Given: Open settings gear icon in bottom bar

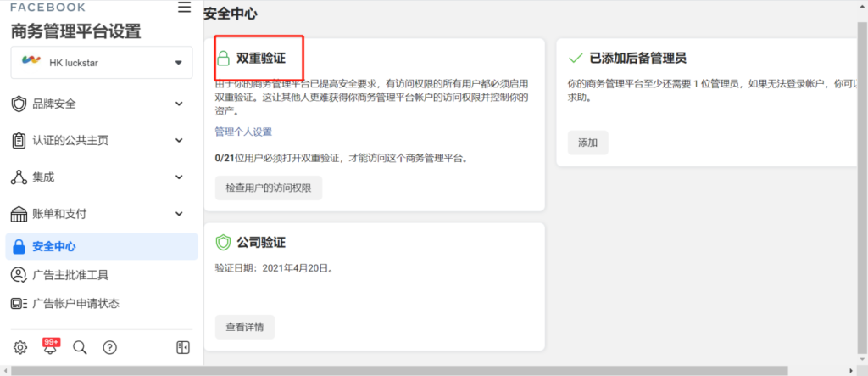Looking at the screenshot, I should pyautogui.click(x=20, y=346).
